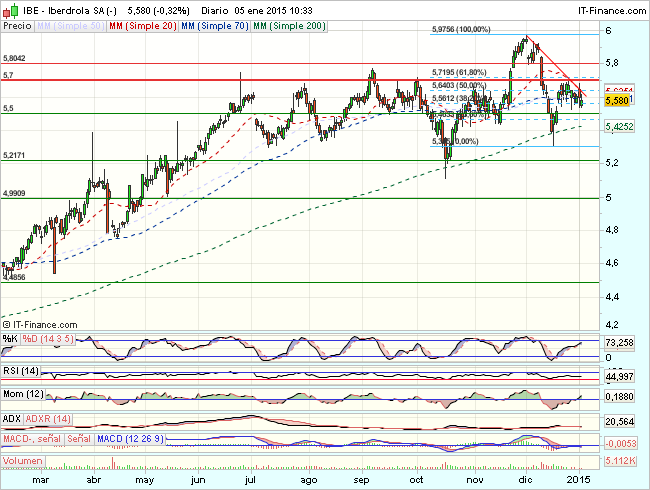Image resolution: width=650 pixels, height=490 pixels.
Task: Click the 5,2171 support level label
Action: pyautogui.click(x=14, y=155)
